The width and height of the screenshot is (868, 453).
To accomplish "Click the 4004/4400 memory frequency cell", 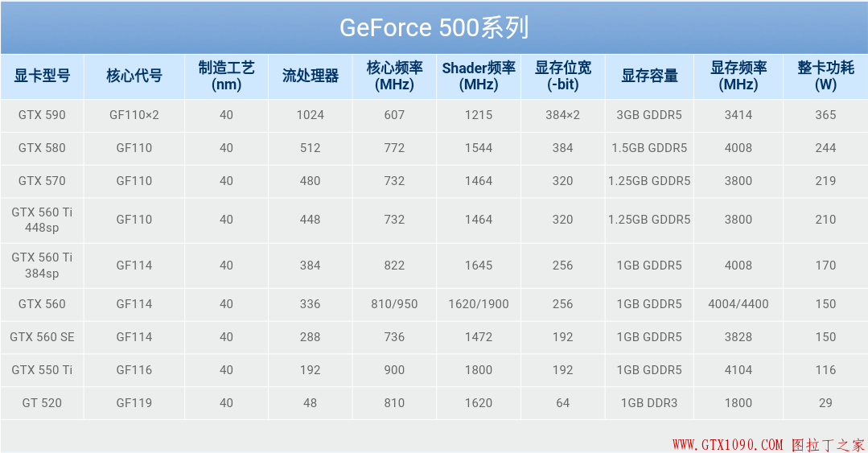I will coord(738,304).
